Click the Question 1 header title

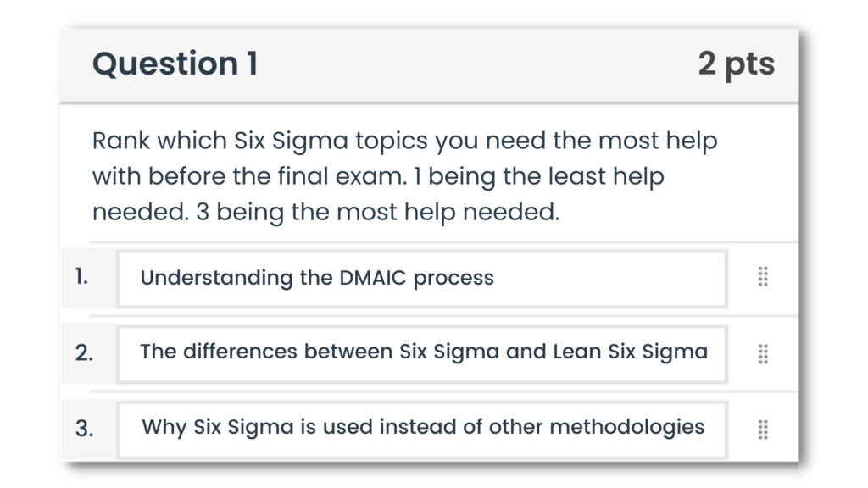tap(174, 63)
